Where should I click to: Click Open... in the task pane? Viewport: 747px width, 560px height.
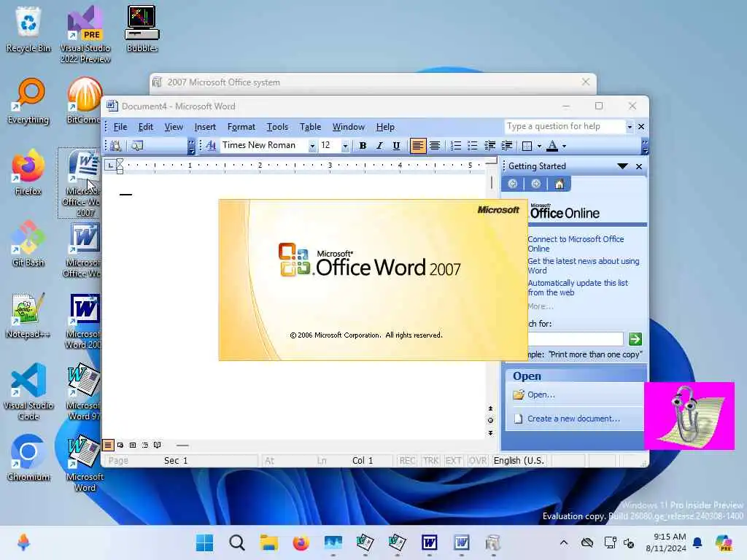[541, 394]
